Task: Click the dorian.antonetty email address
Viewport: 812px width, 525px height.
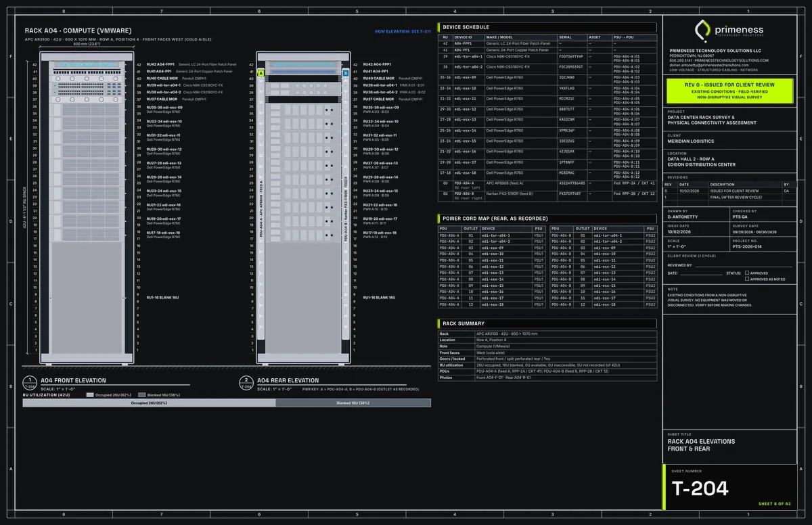Action: [709, 65]
